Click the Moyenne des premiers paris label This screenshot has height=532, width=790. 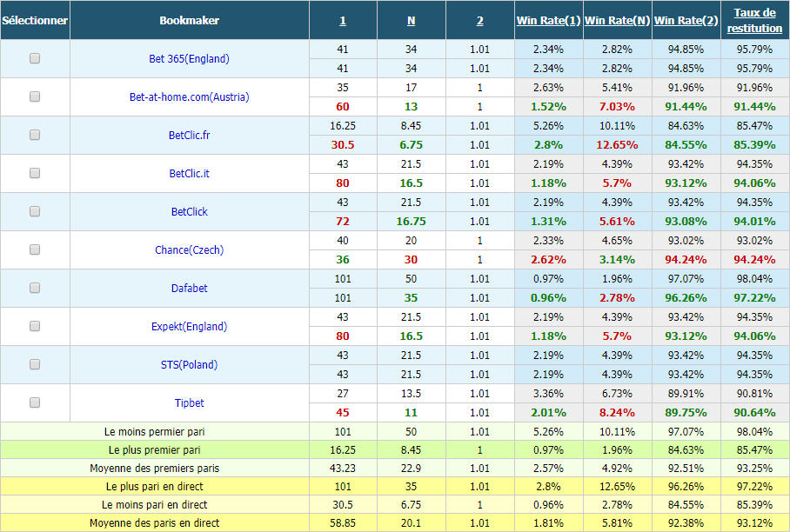pos(155,468)
